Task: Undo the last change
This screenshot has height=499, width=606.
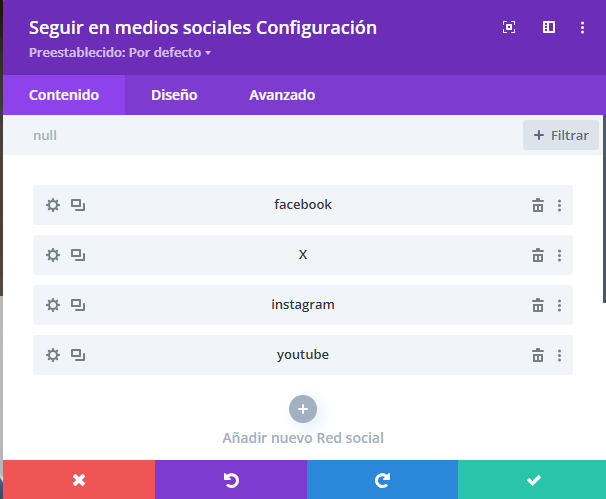Action: 231,480
